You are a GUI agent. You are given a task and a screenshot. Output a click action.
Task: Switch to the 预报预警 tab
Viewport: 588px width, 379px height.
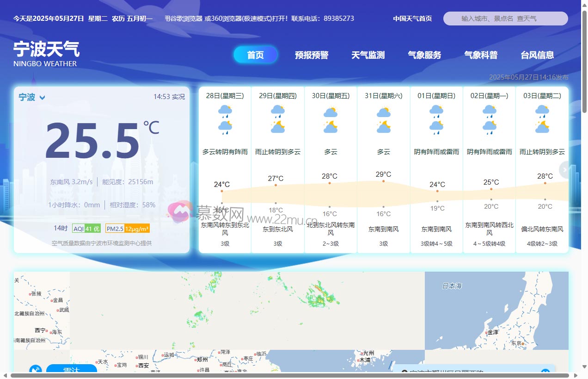coord(312,55)
